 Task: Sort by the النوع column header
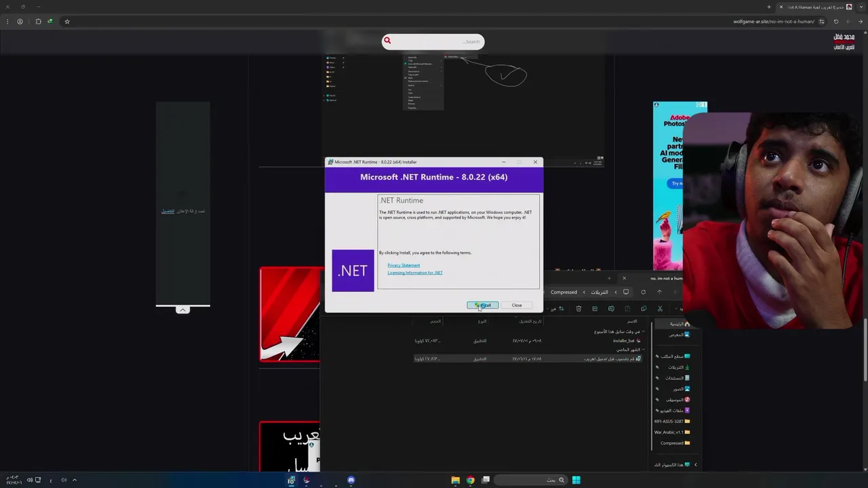(482, 321)
